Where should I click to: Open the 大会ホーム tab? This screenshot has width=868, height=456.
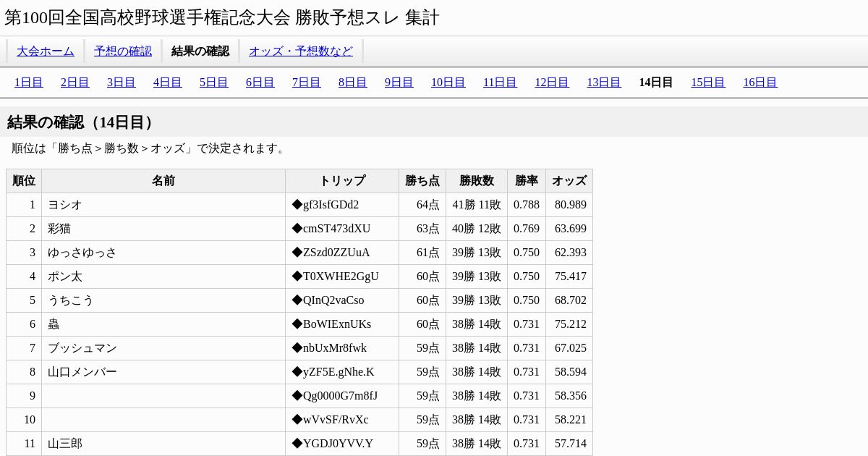(46, 51)
